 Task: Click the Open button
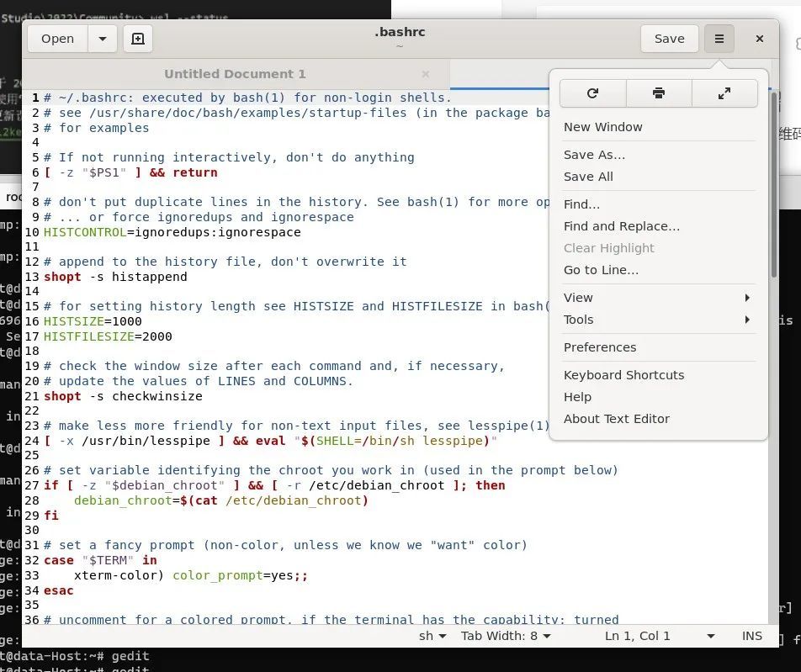(57, 39)
